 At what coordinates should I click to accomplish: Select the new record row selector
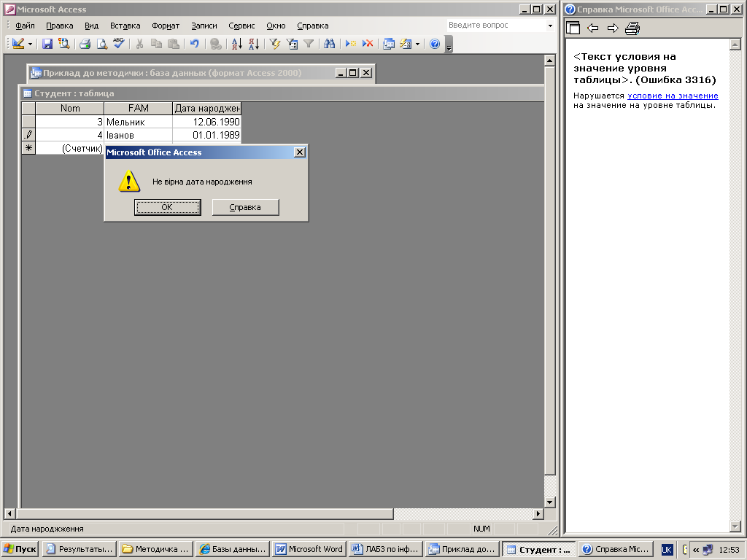pyautogui.click(x=28, y=148)
